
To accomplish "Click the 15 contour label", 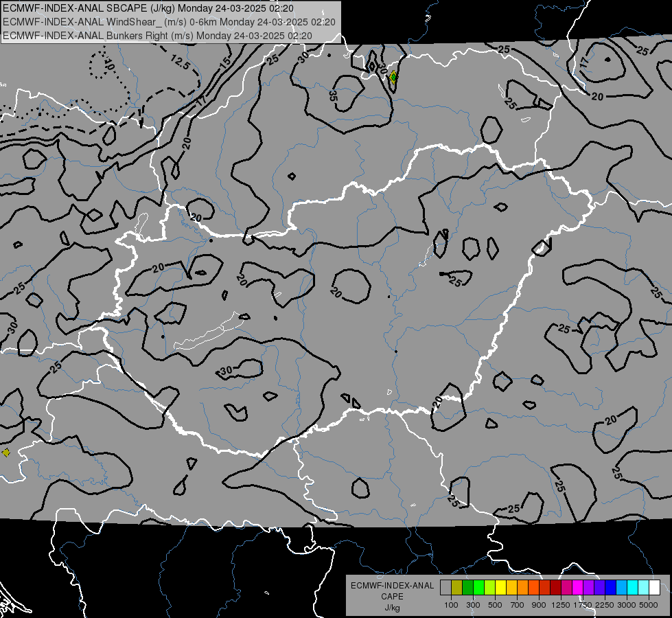I will click(x=224, y=62).
